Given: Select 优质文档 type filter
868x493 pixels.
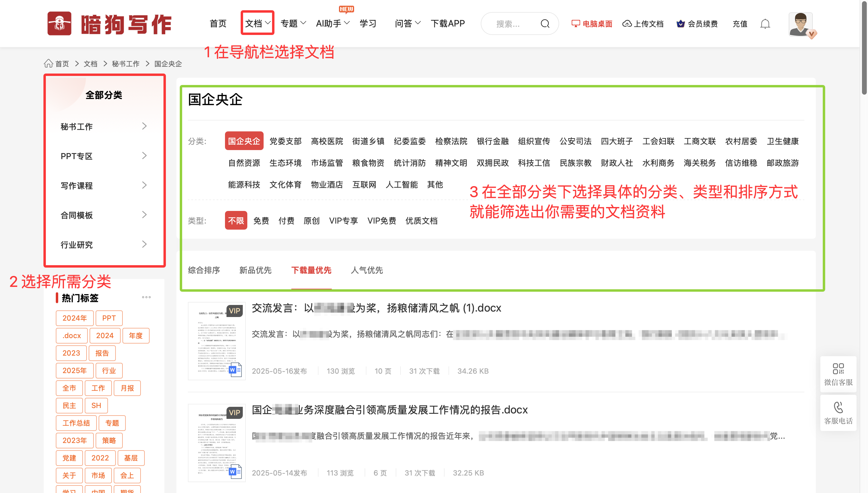Looking at the screenshot, I should pos(421,221).
